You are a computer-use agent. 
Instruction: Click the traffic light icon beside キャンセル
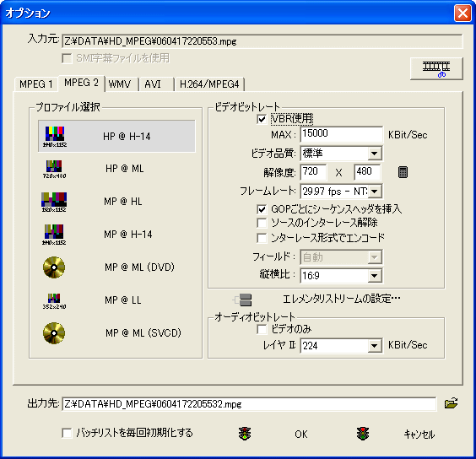coord(363,434)
